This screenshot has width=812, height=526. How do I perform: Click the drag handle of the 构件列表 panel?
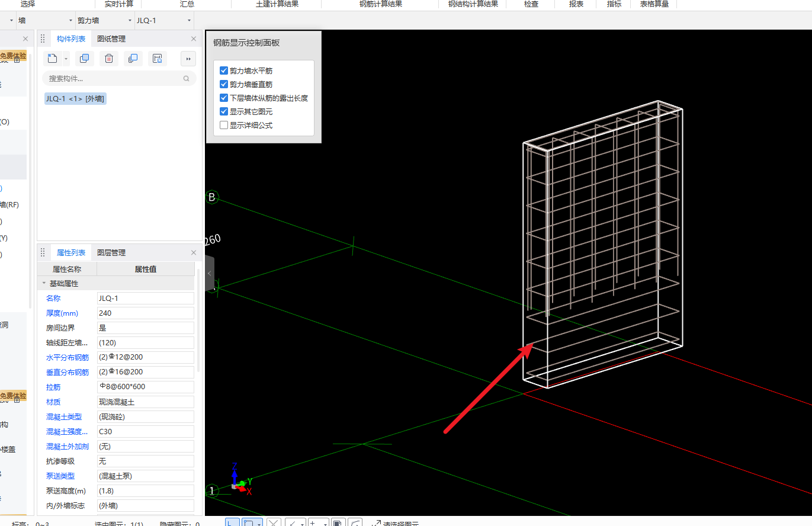(43, 39)
